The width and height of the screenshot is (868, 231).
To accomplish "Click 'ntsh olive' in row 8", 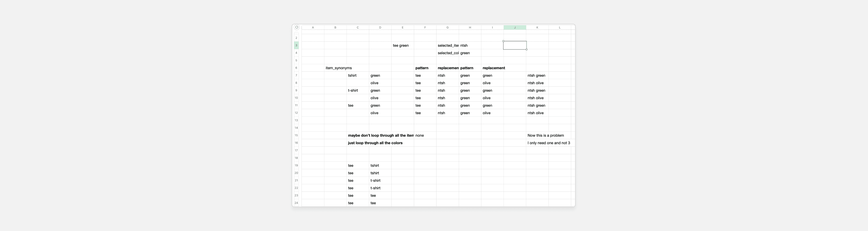I will coord(537,83).
